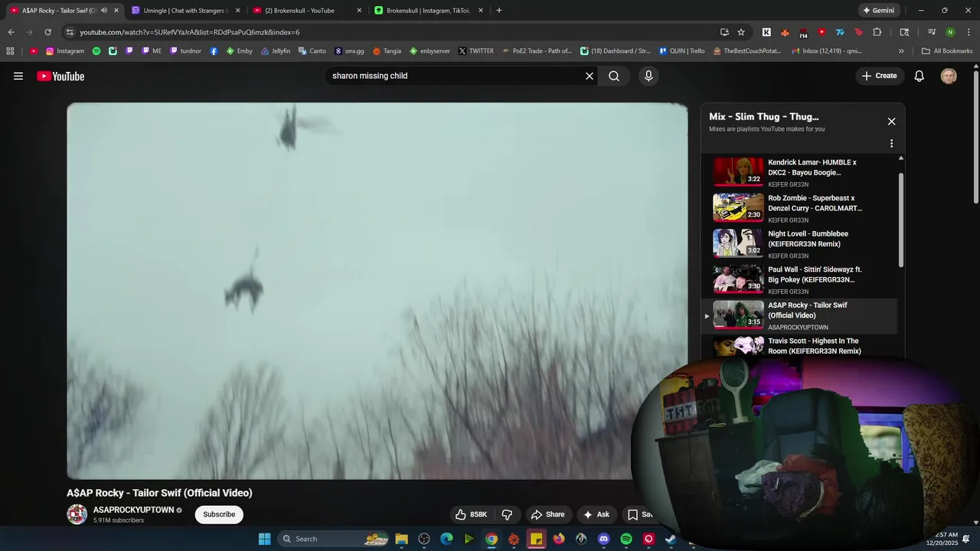
Task: Open Chrome three-dot menu
Action: point(968,32)
